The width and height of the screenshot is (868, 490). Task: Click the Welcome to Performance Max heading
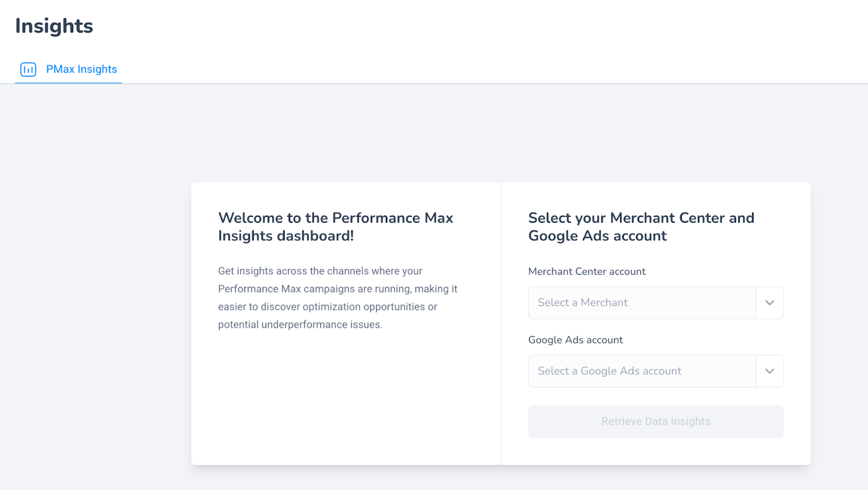click(x=335, y=227)
